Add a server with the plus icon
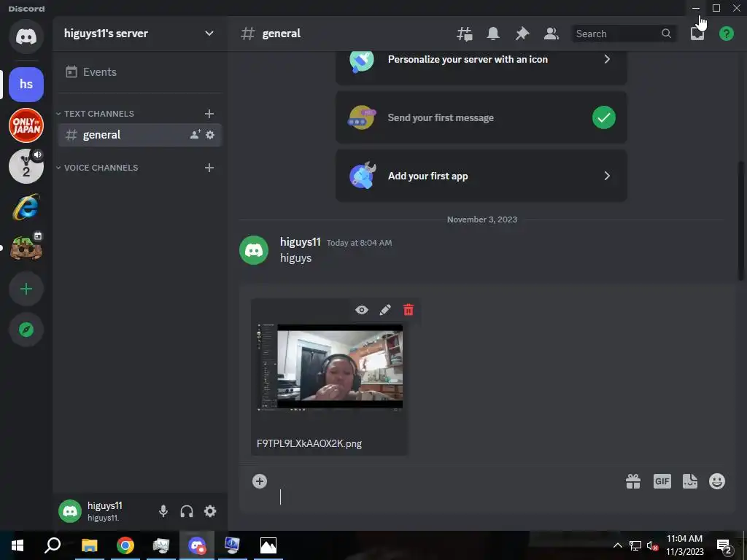 [x=26, y=289]
